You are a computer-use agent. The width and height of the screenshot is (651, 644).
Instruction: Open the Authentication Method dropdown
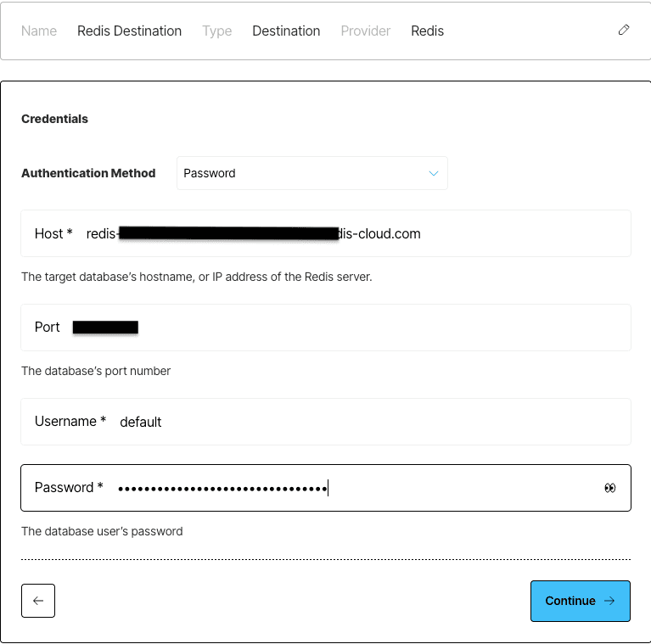(312, 173)
